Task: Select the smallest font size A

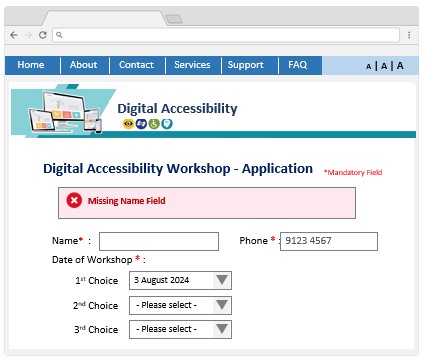Action: click(368, 66)
